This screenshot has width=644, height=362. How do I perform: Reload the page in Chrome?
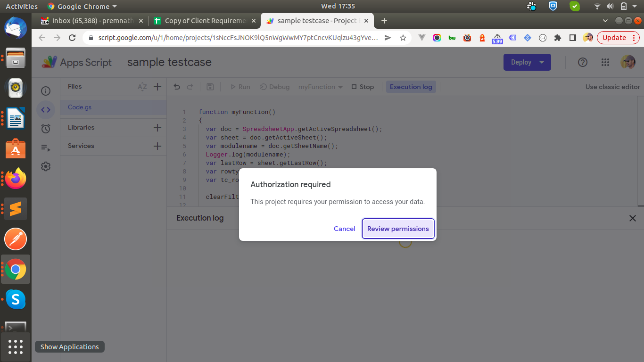click(72, 38)
